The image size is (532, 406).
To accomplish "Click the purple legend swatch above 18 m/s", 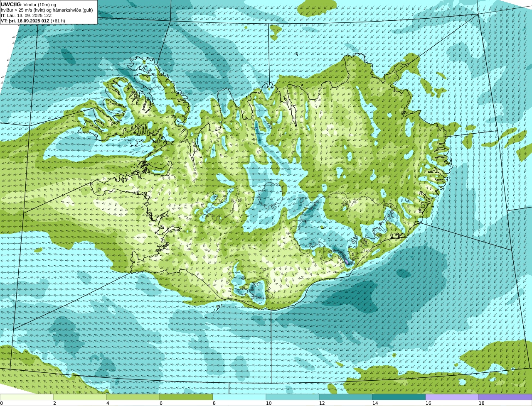I will coord(505,397).
